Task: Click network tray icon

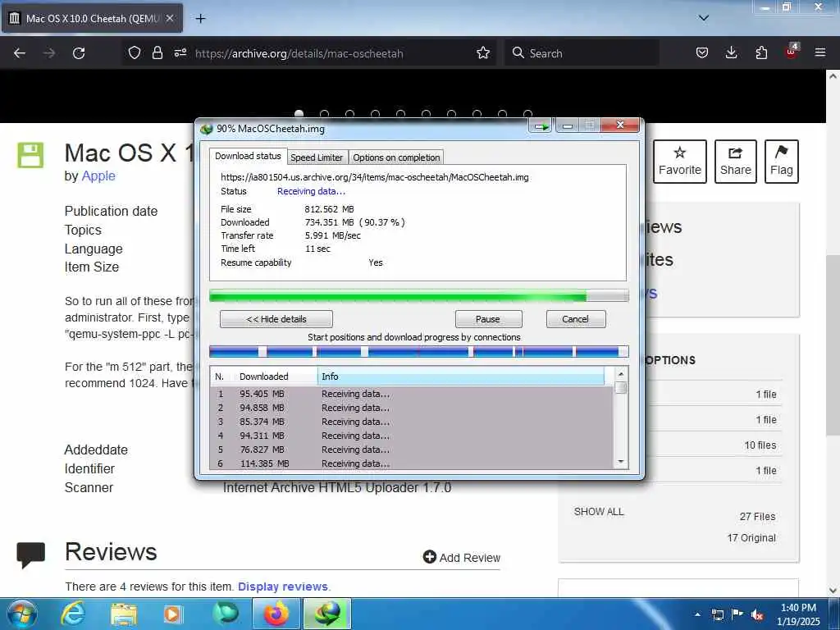Action: tap(717, 614)
